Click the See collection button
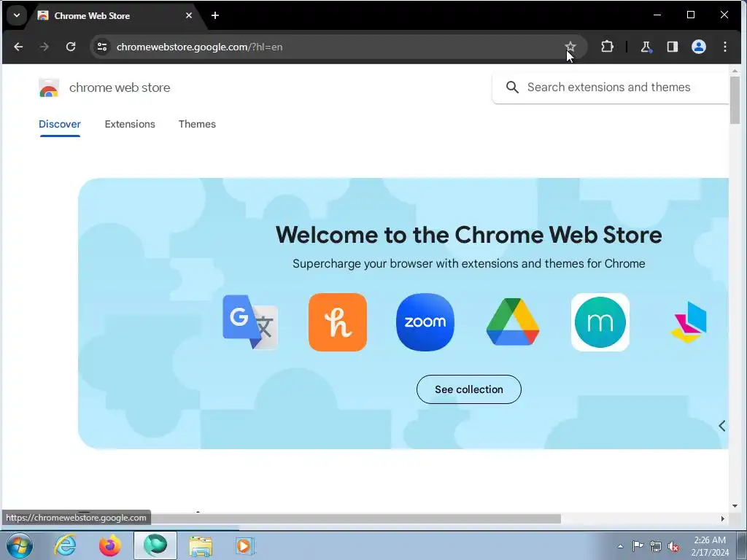Image resolution: width=747 pixels, height=560 pixels. click(x=469, y=389)
